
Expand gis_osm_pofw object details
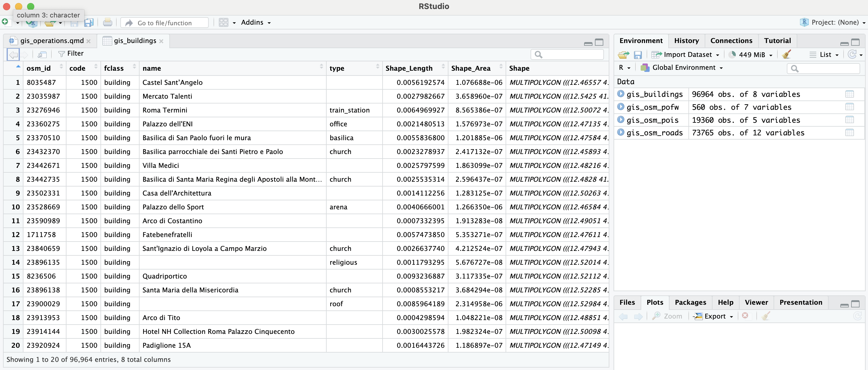tap(621, 107)
